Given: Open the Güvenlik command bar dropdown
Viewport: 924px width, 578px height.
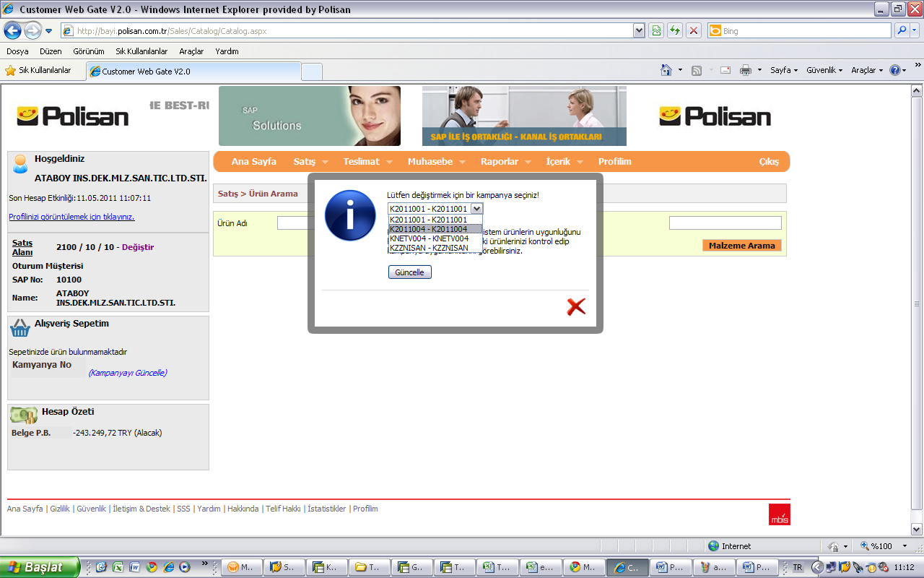Looking at the screenshot, I should pos(824,70).
